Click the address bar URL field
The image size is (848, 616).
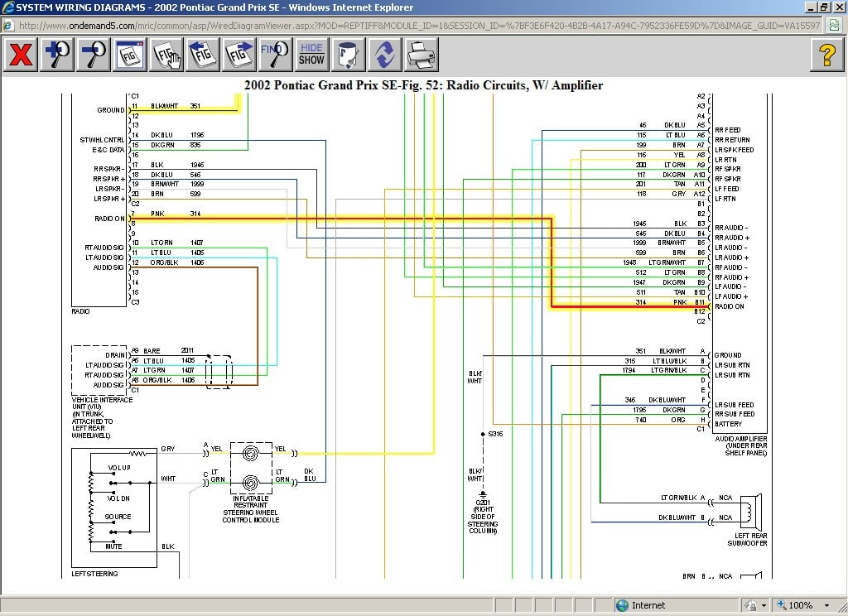(x=419, y=26)
